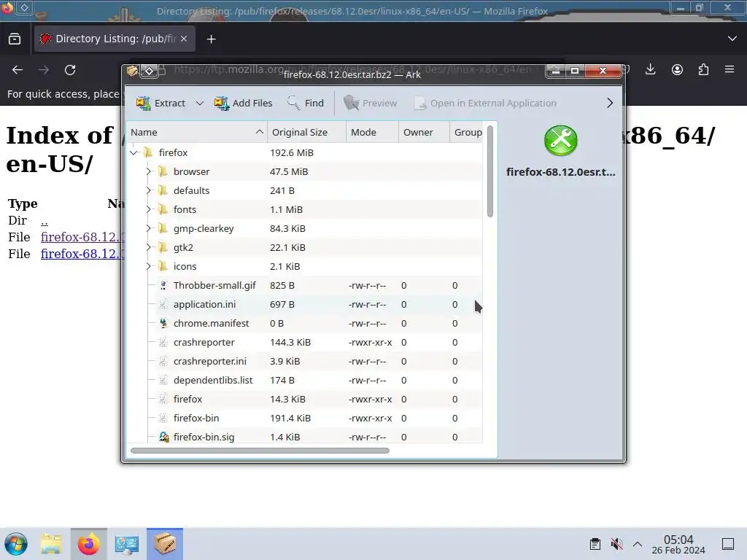Expand the gmp-clearkey folder
This screenshot has width=747, height=560.
tap(148, 228)
